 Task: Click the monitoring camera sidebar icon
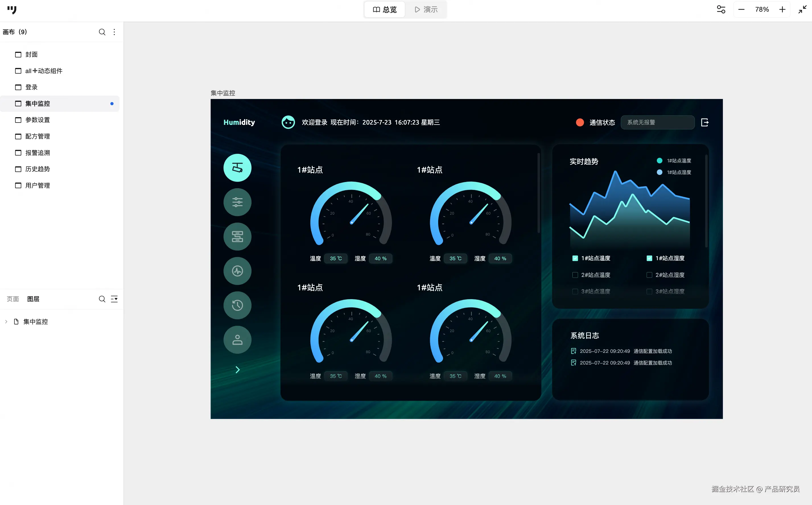(x=237, y=168)
